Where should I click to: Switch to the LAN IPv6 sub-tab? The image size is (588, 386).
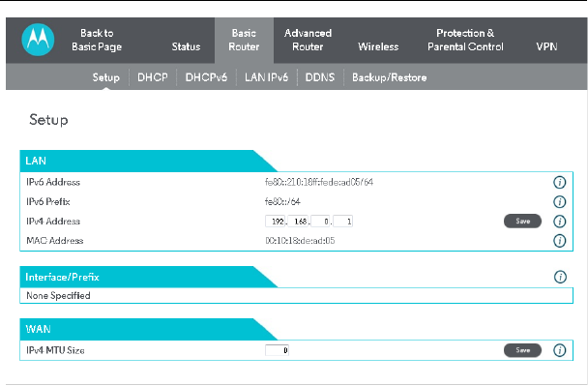267,77
